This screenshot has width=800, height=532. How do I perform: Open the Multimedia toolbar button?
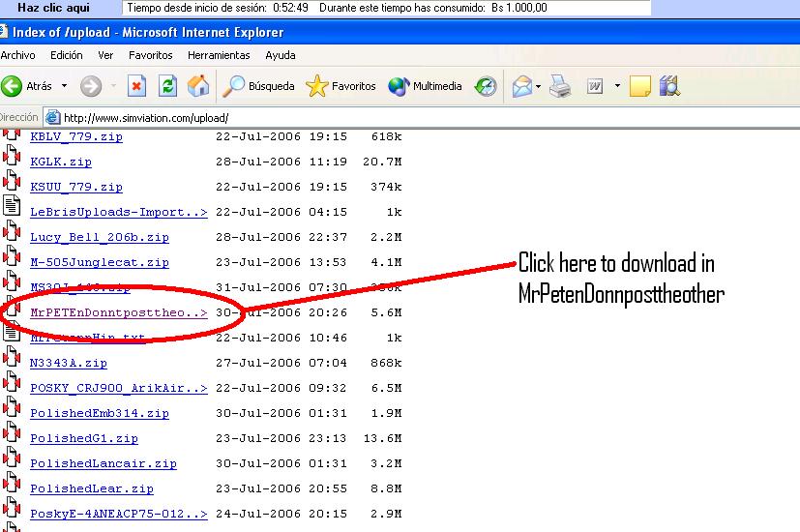click(426, 86)
